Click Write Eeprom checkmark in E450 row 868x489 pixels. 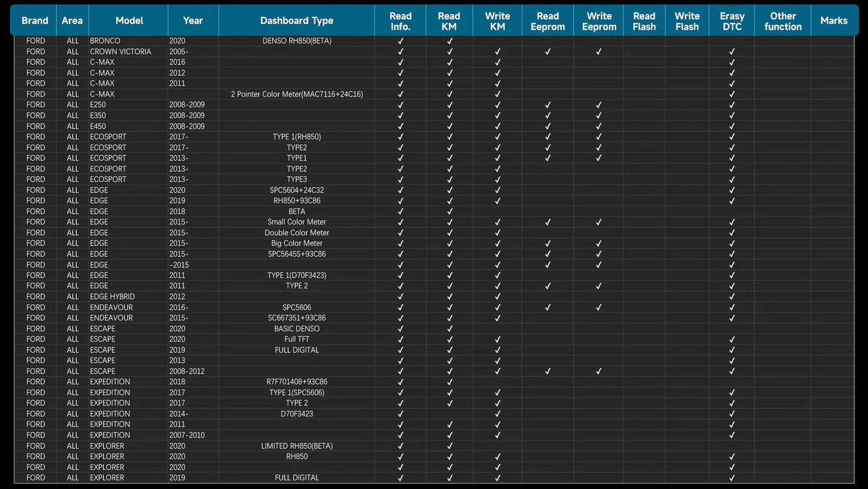[x=598, y=126]
